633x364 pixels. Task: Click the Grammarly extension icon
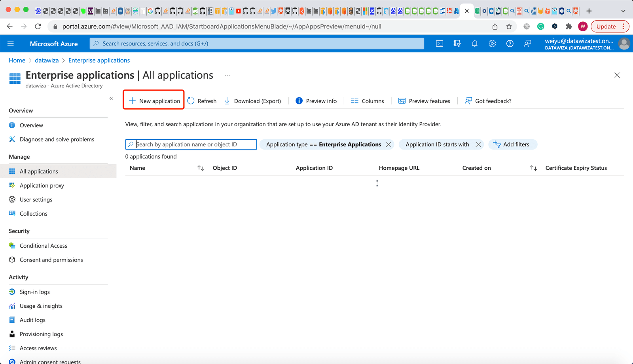(540, 27)
